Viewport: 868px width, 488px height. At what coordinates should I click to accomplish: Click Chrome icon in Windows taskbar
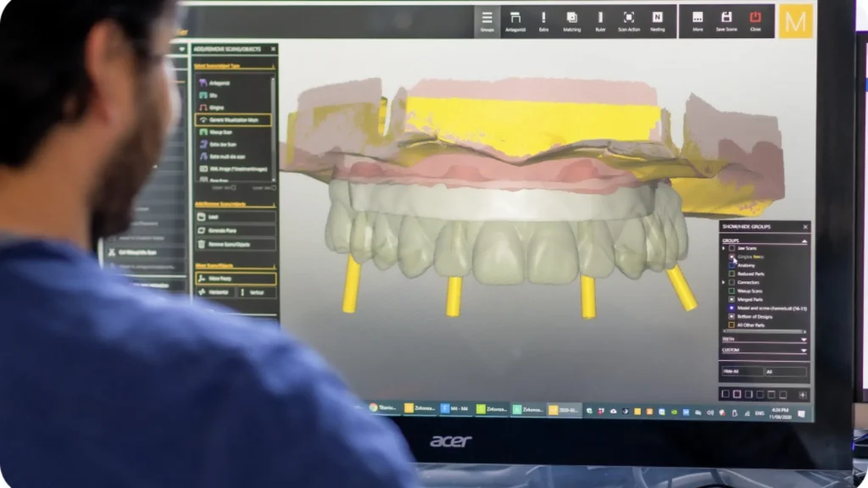373,408
